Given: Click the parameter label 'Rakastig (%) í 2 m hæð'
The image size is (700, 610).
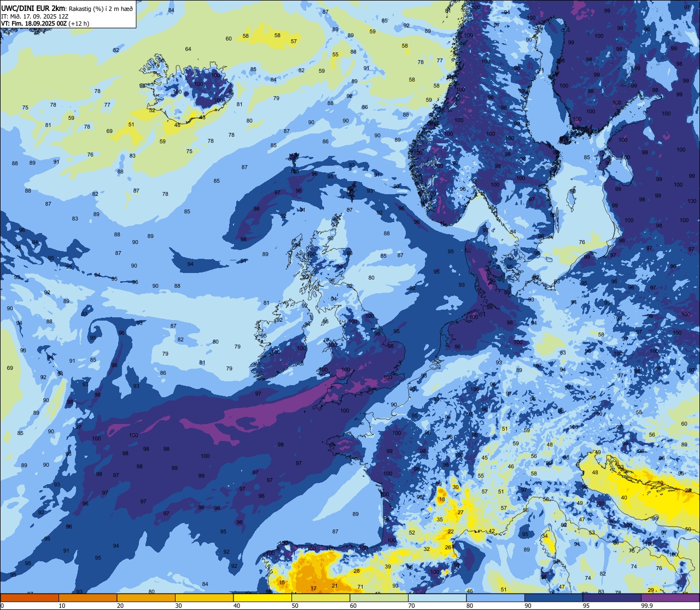Looking at the screenshot, I should pos(101,9).
